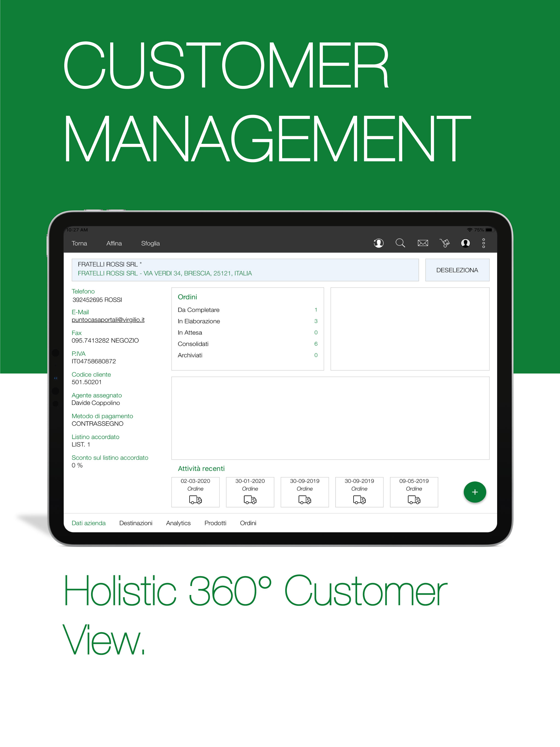Click the puntocasaportali@virgilio.it email link

pyautogui.click(x=108, y=319)
